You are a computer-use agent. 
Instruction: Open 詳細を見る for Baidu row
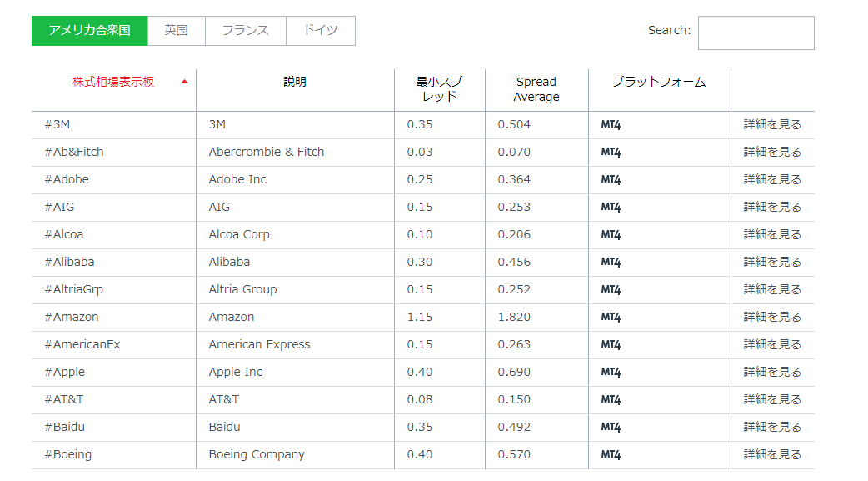[x=772, y=428]
